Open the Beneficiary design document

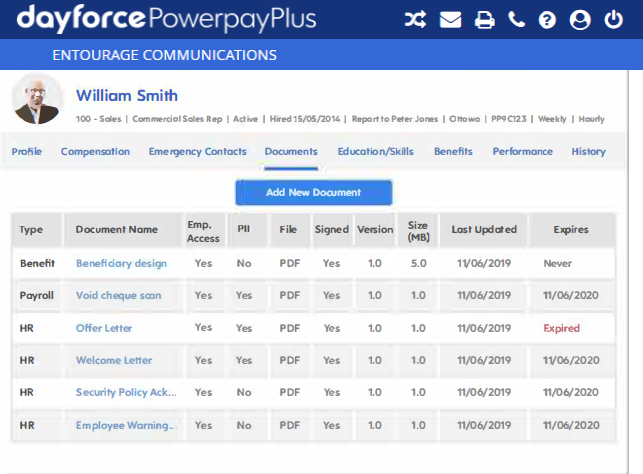pos(121,264)
